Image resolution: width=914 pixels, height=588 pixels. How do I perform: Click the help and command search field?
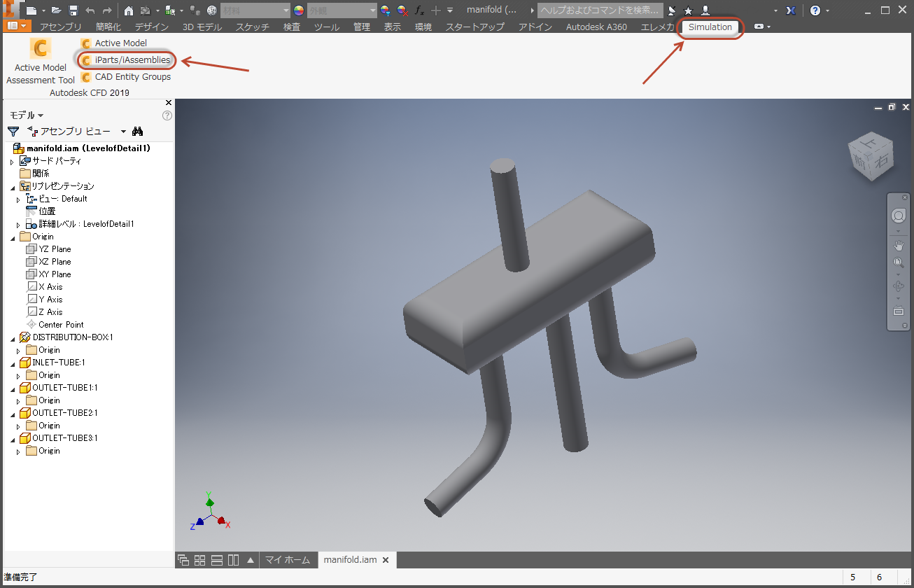coord(600,10)
